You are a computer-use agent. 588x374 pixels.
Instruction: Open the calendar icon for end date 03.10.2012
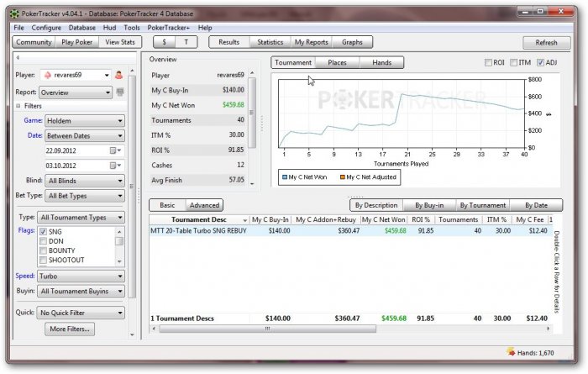pyautogui.click(x=115, y=166)
